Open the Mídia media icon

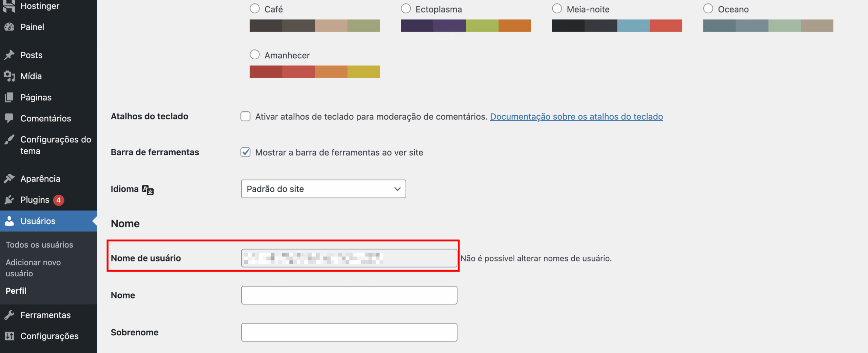[x=9, y=76]
